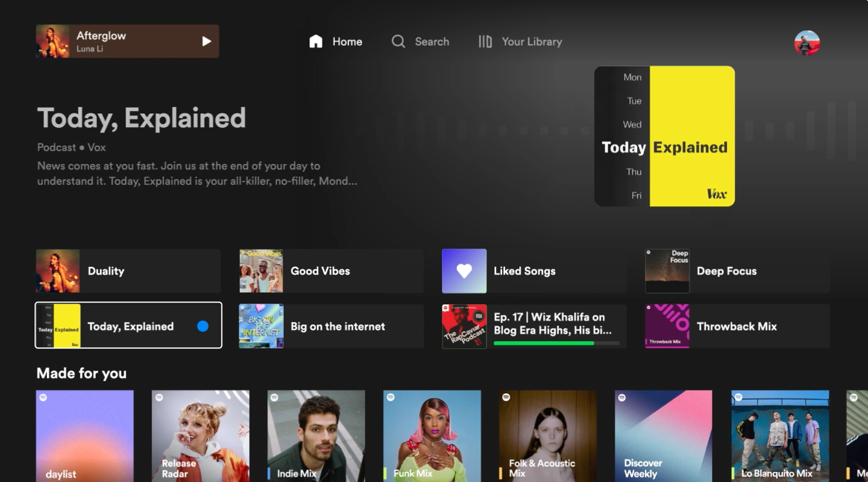Open the Throwback Mix playlist artwork
868x482 pixels.
point(667,326)
